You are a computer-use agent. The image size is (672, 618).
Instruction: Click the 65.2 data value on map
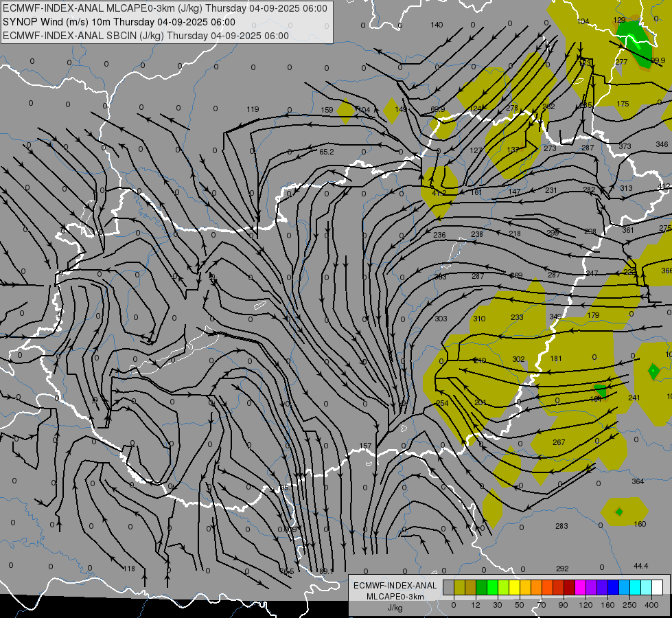327,152
